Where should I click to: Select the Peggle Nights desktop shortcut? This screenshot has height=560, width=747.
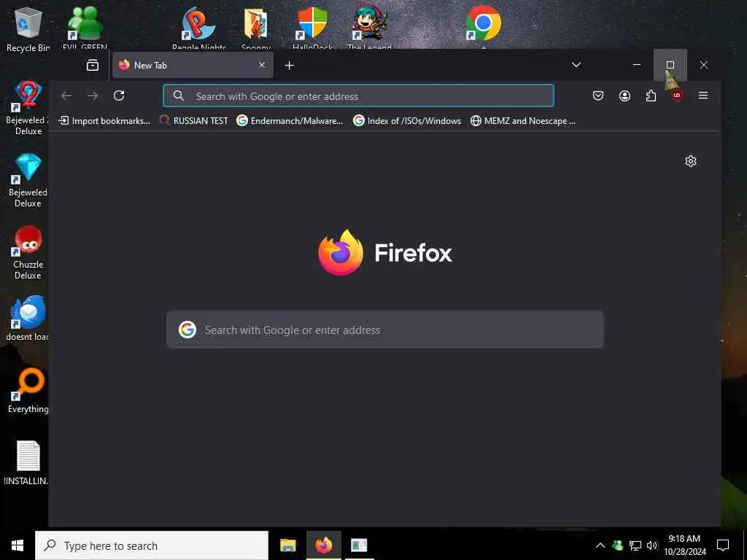tap(198, 28)
